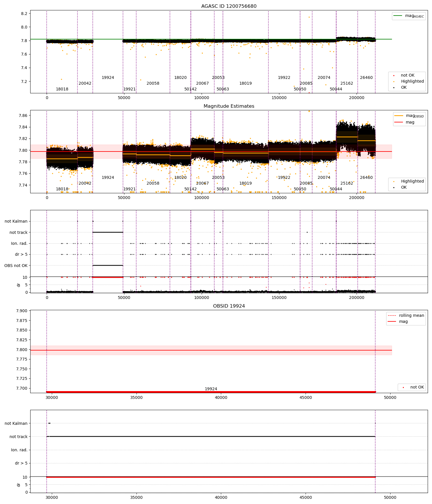Click obsid label 50044 in Magnitude Estimates panel
Viewport: 432px width, 504px height.
pyautogui.click(x=336, y=189)
